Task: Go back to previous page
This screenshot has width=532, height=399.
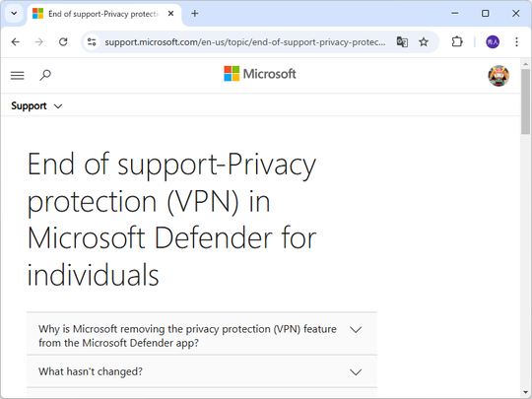Action: click(x=16, y=42)
